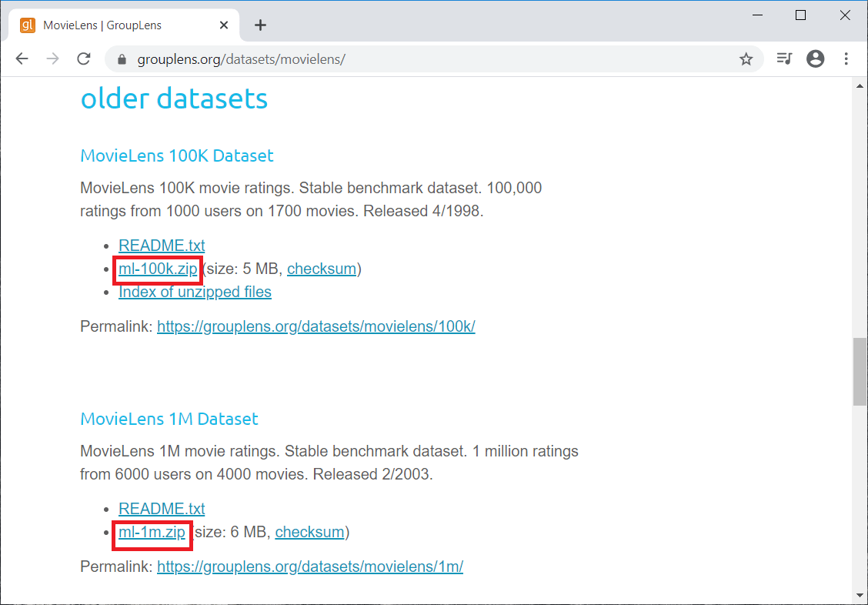This screenshot has width=868, height=605.
Task: Follow the 100k dataset permalink URL
Action: (x=315, y=326)
